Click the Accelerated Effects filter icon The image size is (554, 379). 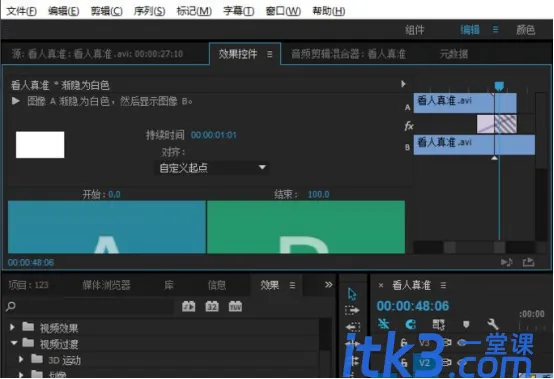click(189, 306)
